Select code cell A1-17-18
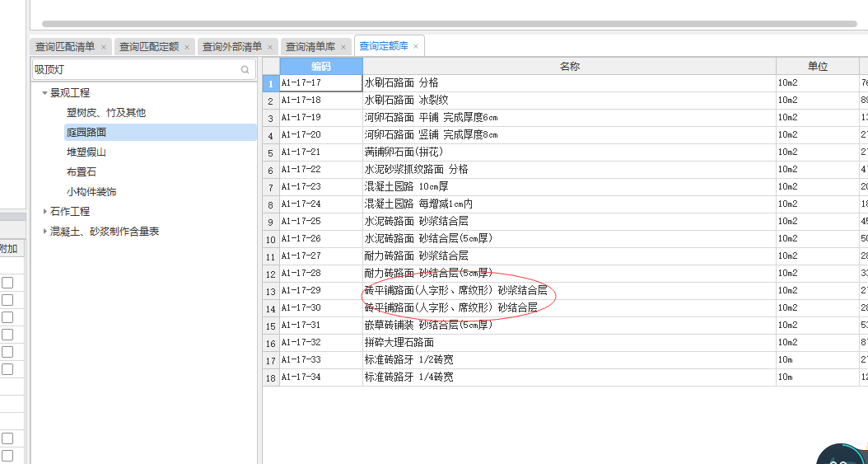This screenshot has width=868, height=464. coord(321,101)
